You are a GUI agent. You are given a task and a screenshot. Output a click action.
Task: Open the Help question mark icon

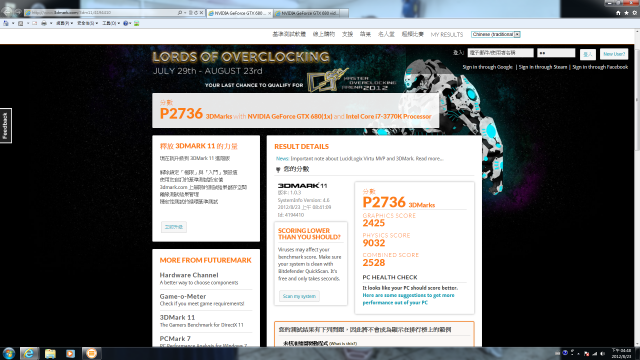(126, 23)
